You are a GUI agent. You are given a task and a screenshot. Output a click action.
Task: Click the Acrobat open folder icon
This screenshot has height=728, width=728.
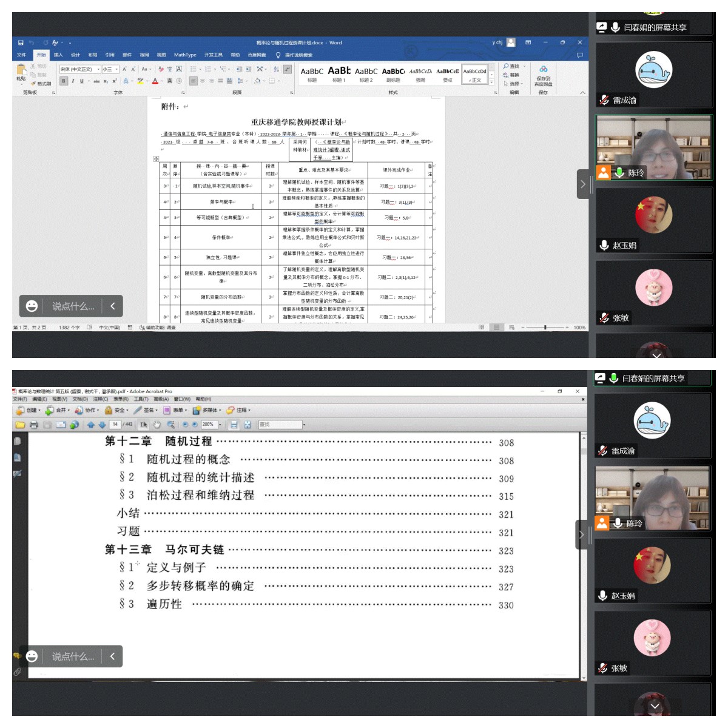(20, 425)
